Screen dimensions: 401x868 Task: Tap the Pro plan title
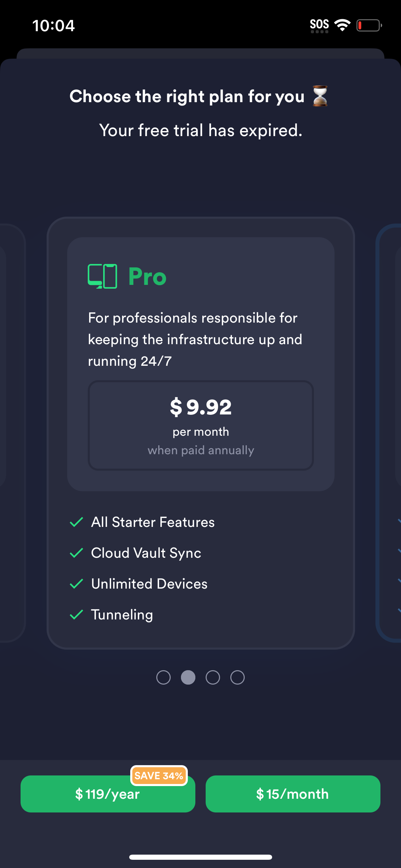click(147, 277)
